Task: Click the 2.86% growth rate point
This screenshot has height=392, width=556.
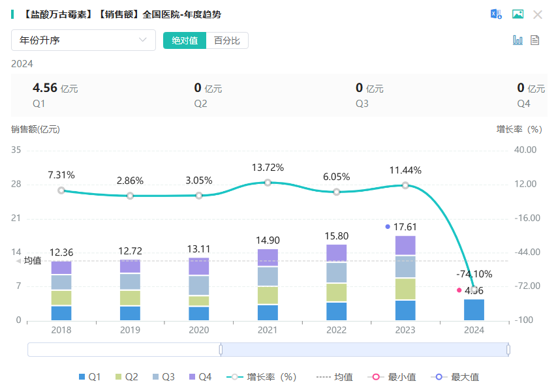Action: click(x=130, y=196)
